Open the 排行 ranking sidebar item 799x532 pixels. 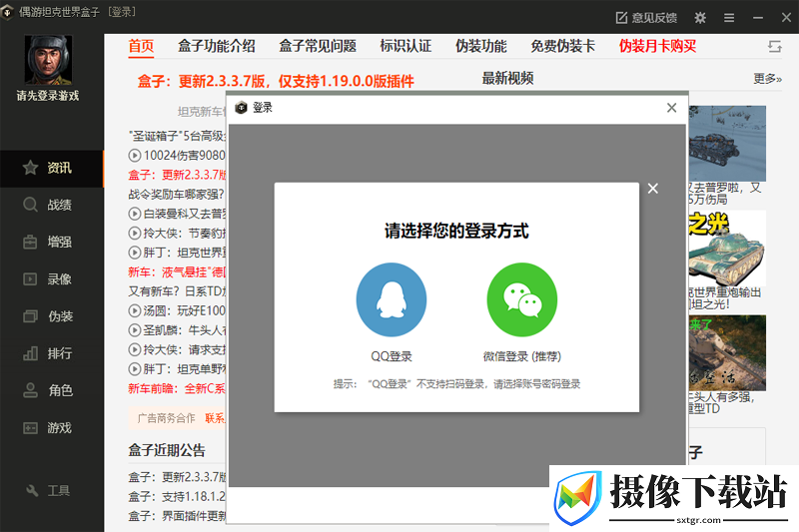coord(52,353)
